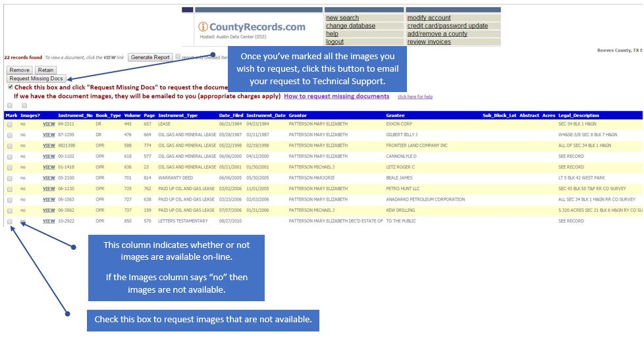
Task: Open How to request missing documents link
Action: [336, 96]
